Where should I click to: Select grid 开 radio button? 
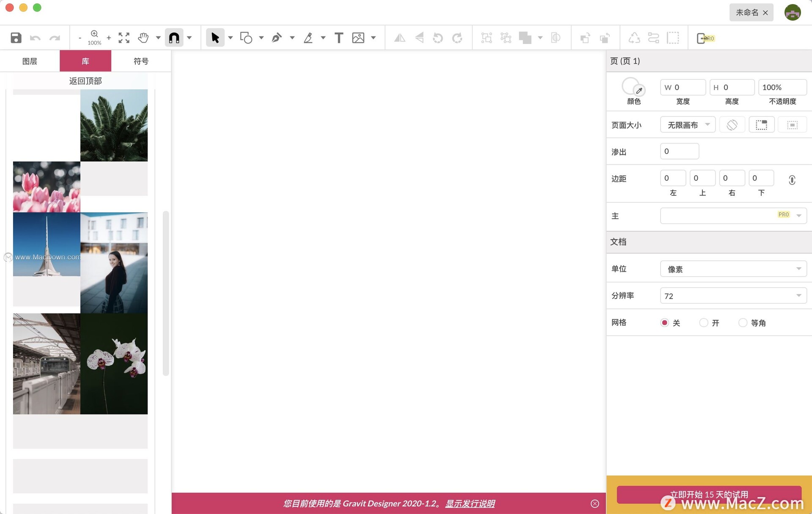click(704, 323)
